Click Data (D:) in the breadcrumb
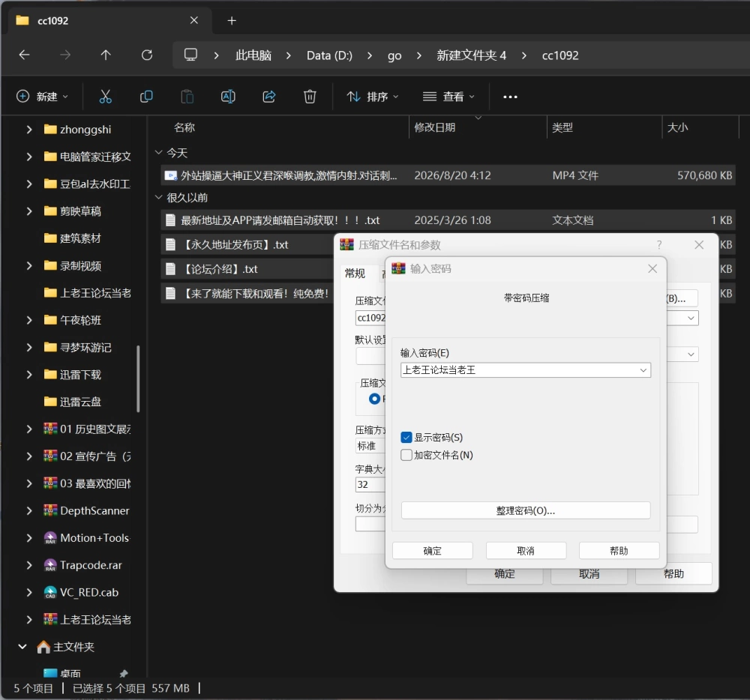Screen dimensions: 750x700 click(x=329, y=55)
